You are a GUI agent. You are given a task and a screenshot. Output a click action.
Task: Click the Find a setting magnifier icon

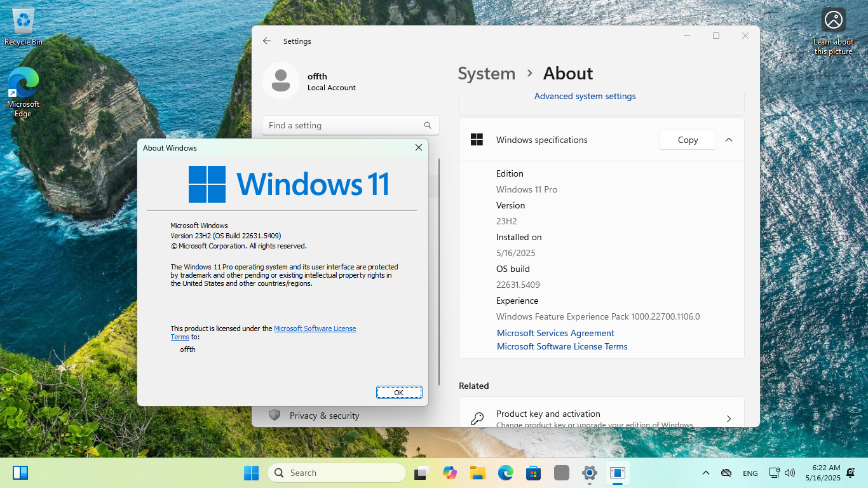(x=428, y=125)
